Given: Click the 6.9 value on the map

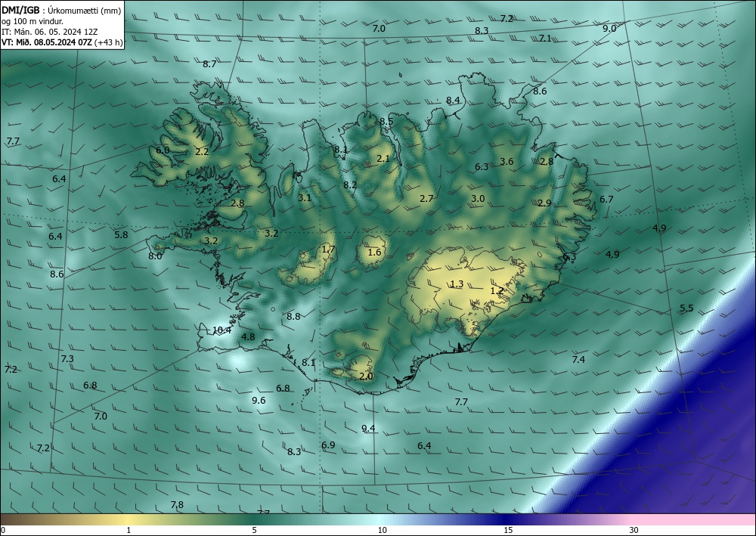Looking at the screenshot, I should 328,445.
